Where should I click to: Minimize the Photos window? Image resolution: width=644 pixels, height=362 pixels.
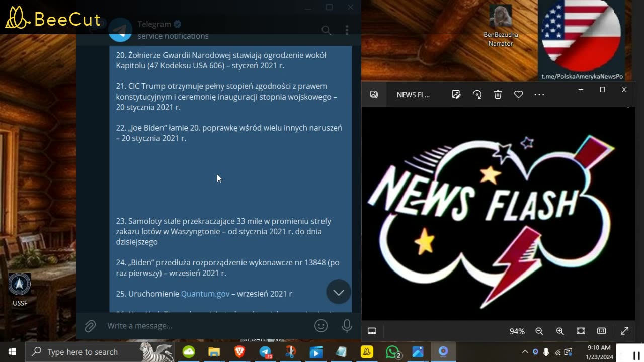[x=581, y=89]
